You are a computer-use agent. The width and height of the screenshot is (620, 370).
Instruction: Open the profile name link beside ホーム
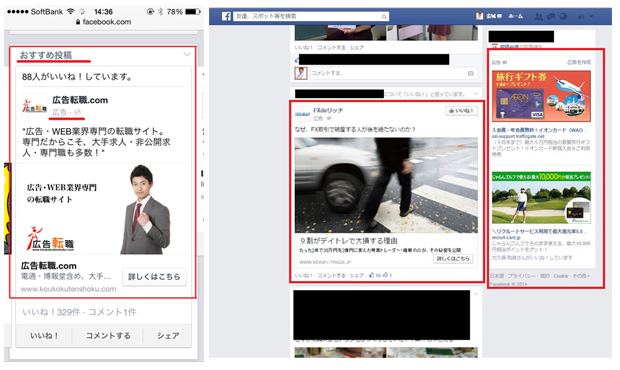point(493,16)
